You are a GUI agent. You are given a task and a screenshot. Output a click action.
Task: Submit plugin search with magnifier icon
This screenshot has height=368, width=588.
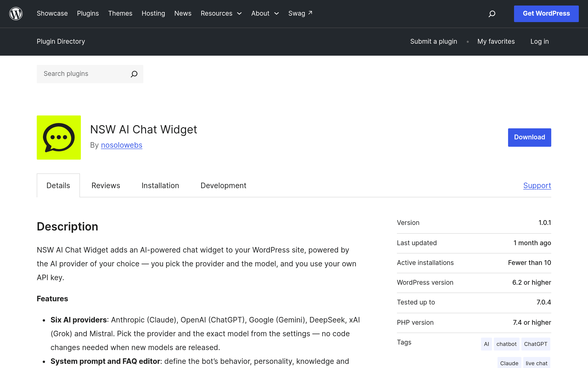click(x=134, y=74)
